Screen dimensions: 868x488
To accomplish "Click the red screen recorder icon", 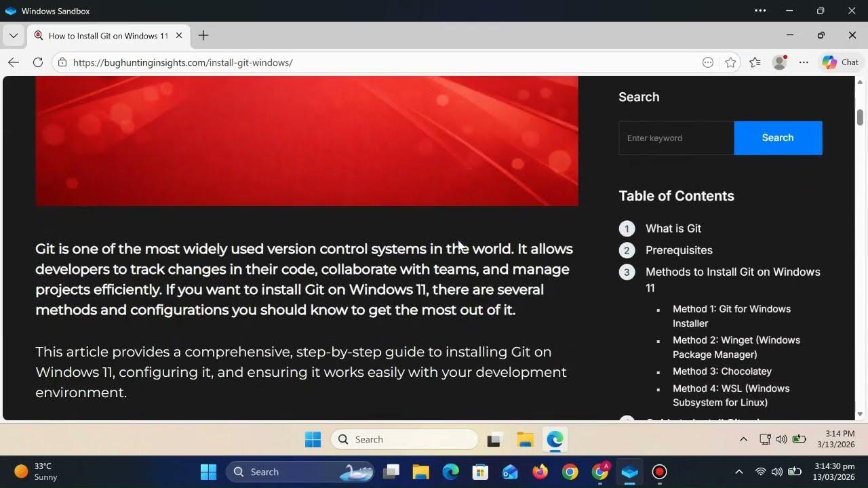I will point(660,472).
